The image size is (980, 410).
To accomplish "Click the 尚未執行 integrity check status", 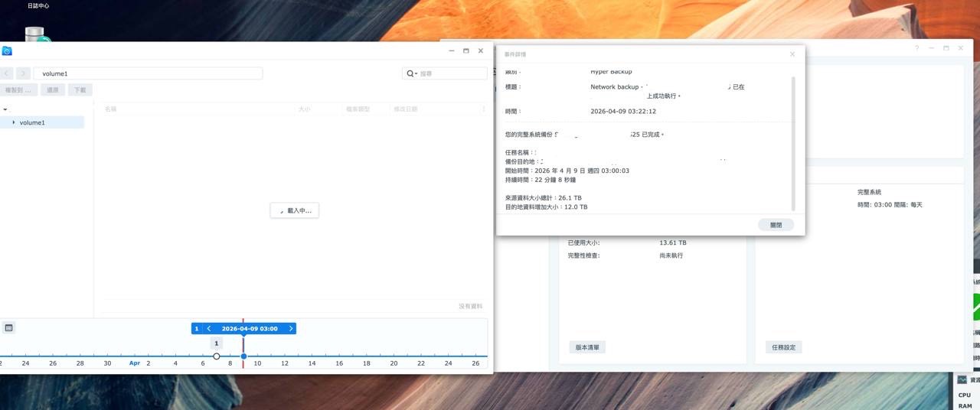I will coord(671,255).
